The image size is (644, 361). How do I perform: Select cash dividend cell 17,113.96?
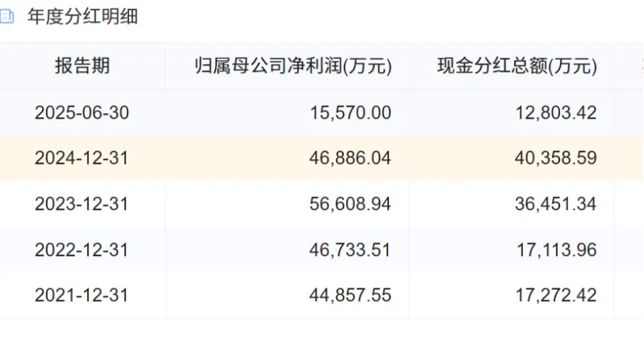pyautogui.click(x=557, y=250)
